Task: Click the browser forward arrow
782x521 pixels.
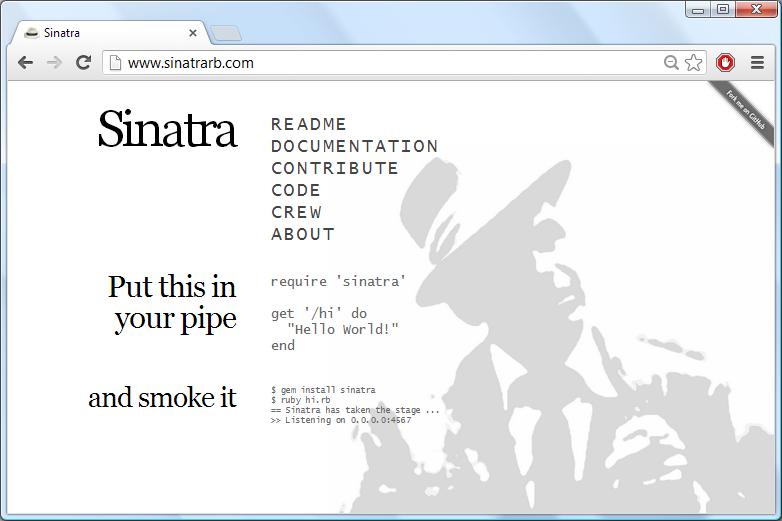Action: tap(55, 62)
